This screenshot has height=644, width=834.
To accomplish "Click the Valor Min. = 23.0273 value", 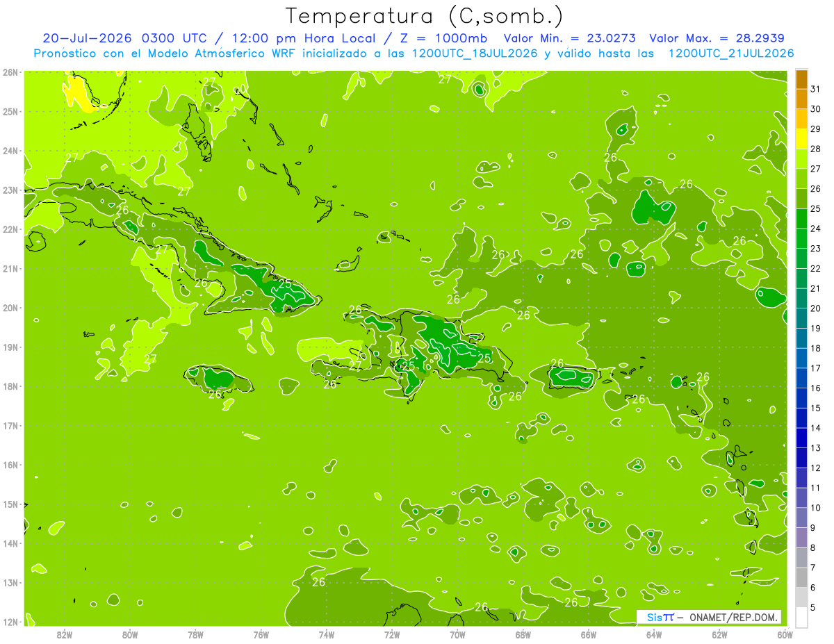I will click(x=571, y=38).
